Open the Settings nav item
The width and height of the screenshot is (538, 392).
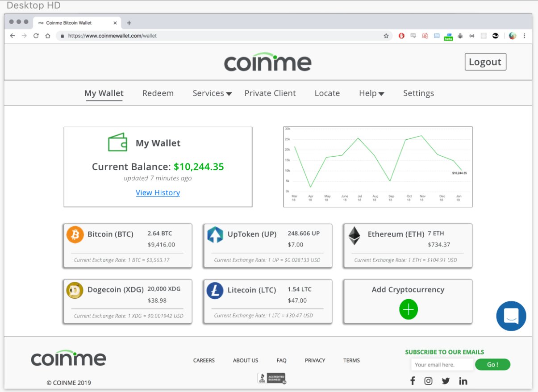[x=418, y=93]
